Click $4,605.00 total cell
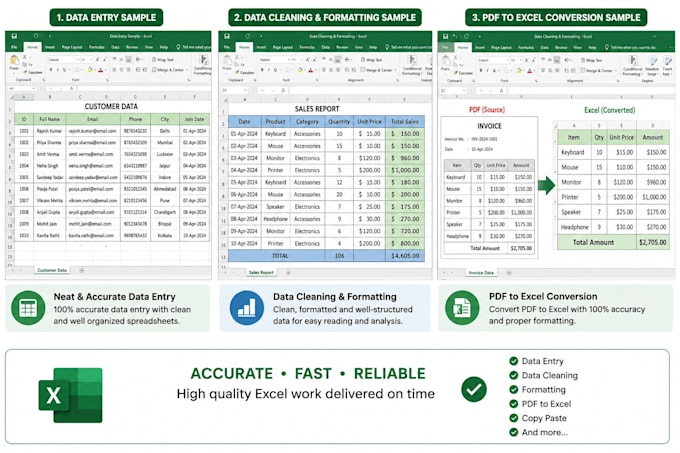Image resolution: width=680 pixels, height=453 pixels. (x=405, y=256)
